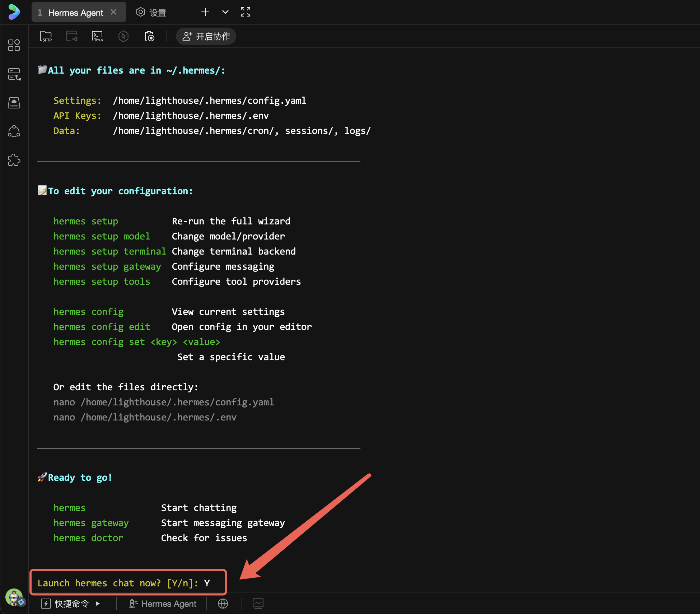Expand the tab list dropdown chevron
Viewport: 700px width, 614px height.
coord(225,12)
